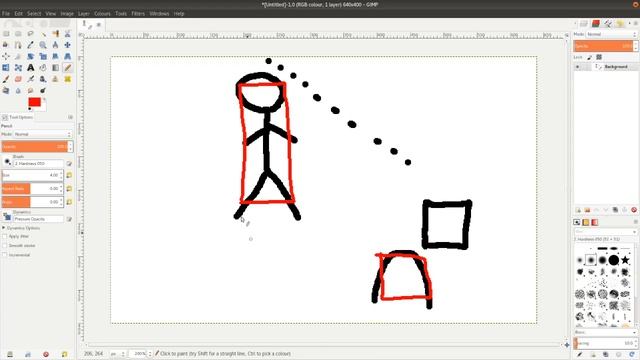The image size is (640, 360).
Task: Select the Text tool
Action: pos(31,68)
